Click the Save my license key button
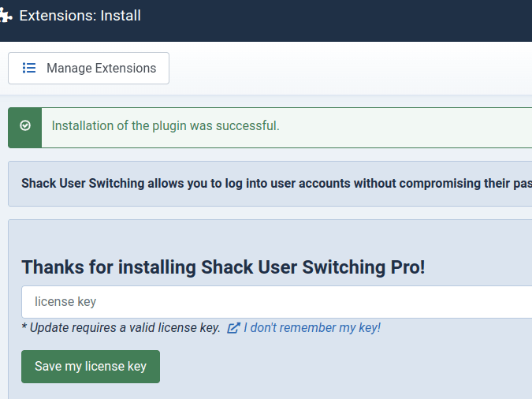The image size is (532, 399). [x=91, y=367]
